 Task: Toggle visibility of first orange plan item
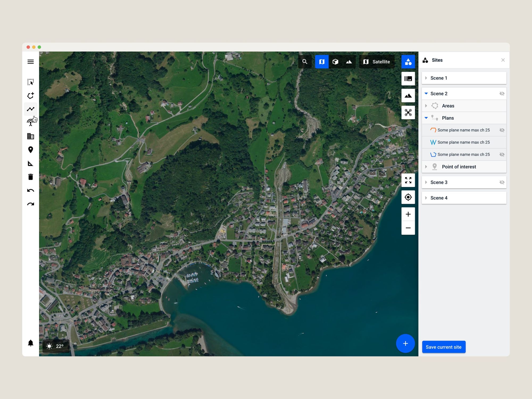coord(502,130)
